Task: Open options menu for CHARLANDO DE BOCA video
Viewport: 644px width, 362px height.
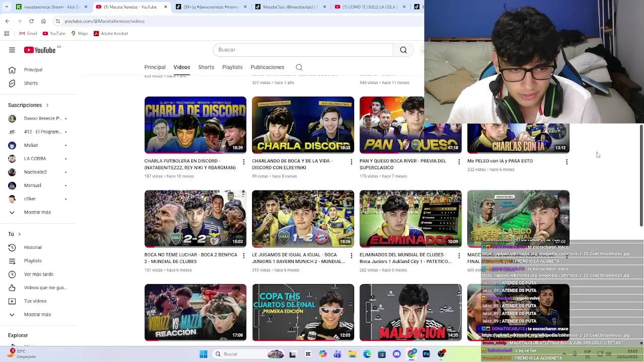Action: pyautogui.click(x=351, y=162)
